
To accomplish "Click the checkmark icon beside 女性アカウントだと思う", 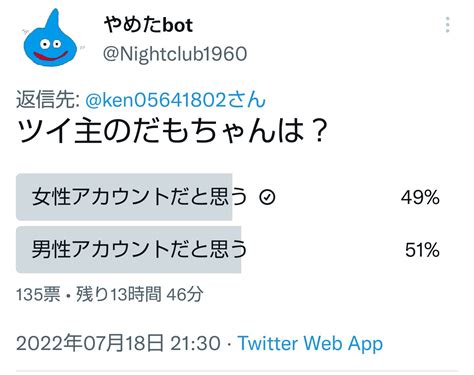I will pos(267,197).
